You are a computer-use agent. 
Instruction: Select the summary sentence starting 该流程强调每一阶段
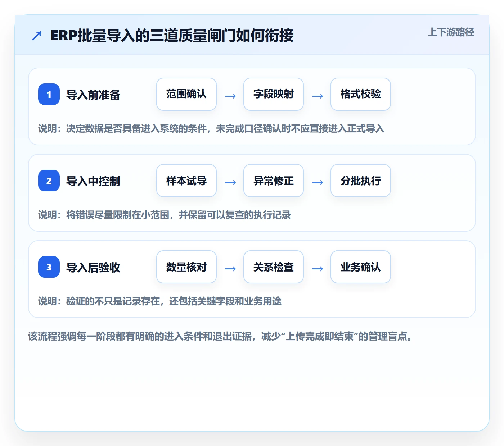[220, 337]
